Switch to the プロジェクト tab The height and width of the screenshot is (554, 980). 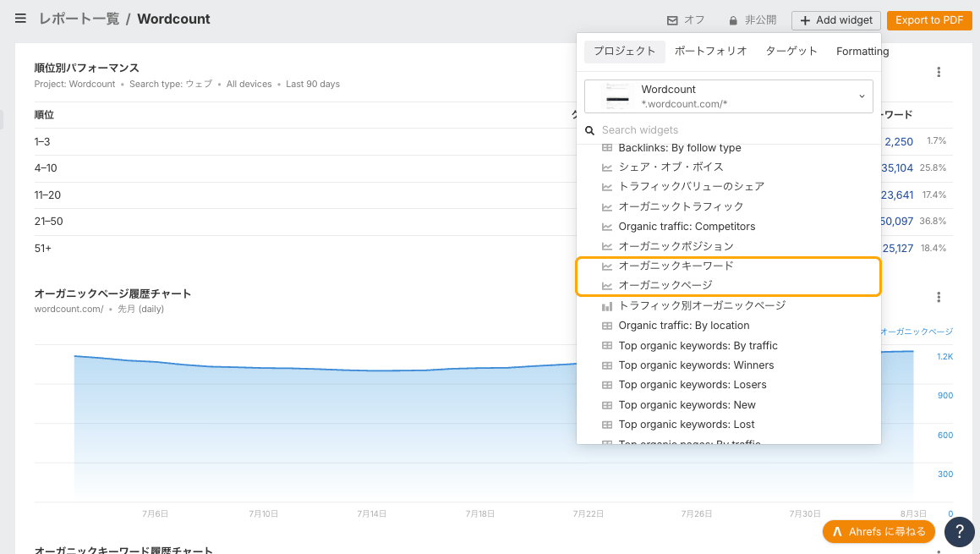pyautogui.click(x=624, y=52)
